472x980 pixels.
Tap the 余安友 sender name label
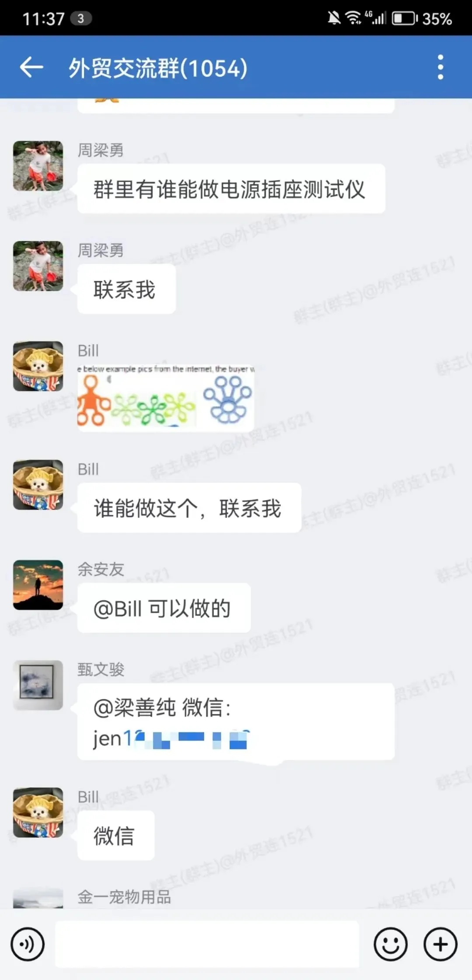pyautogui.click(x=101, y=569)
